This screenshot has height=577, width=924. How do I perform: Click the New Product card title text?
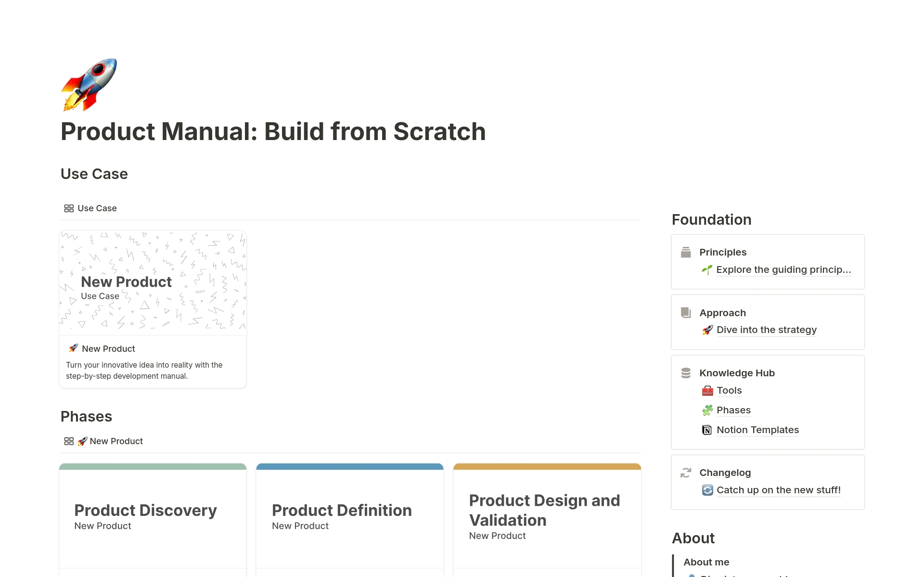108,349
